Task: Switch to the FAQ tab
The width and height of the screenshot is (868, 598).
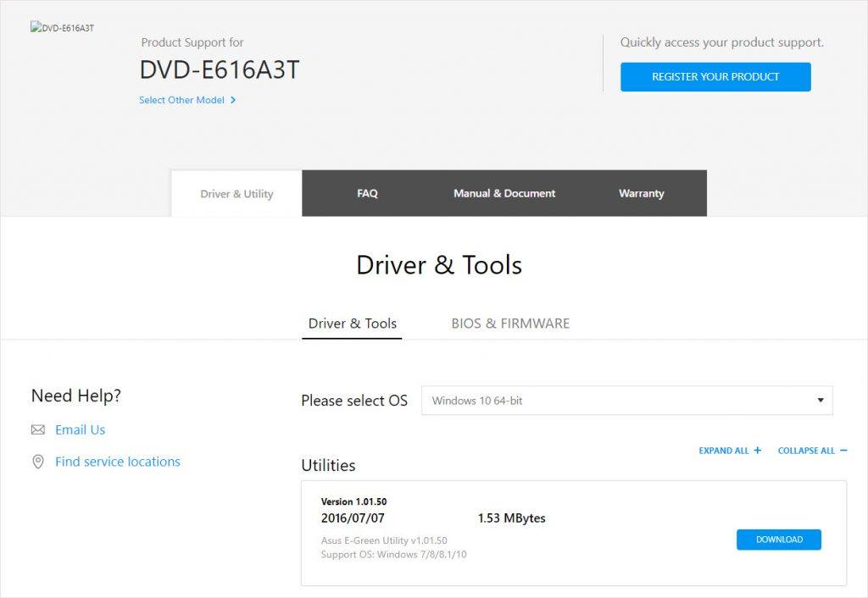Action: (367, 193)
